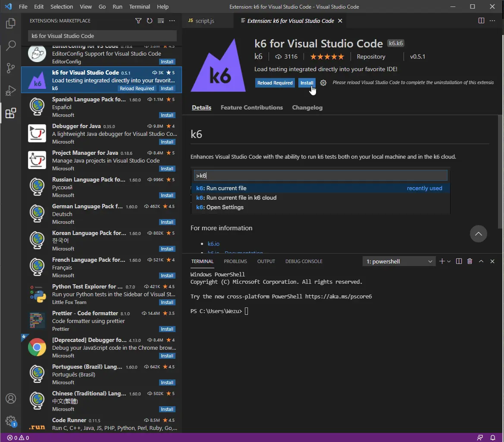Screen dimensions: 504x442
Task: Install the k6 extension
Action: click(307, 83)
